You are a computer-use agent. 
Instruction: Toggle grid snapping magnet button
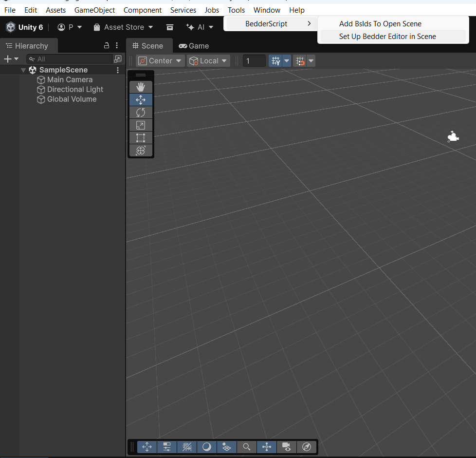[300, 61]
